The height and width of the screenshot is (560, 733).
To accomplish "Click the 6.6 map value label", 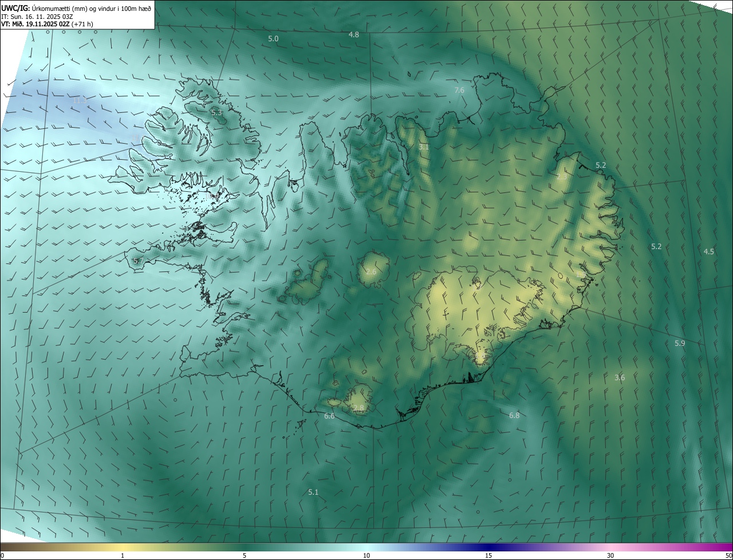I will [329, 416].
